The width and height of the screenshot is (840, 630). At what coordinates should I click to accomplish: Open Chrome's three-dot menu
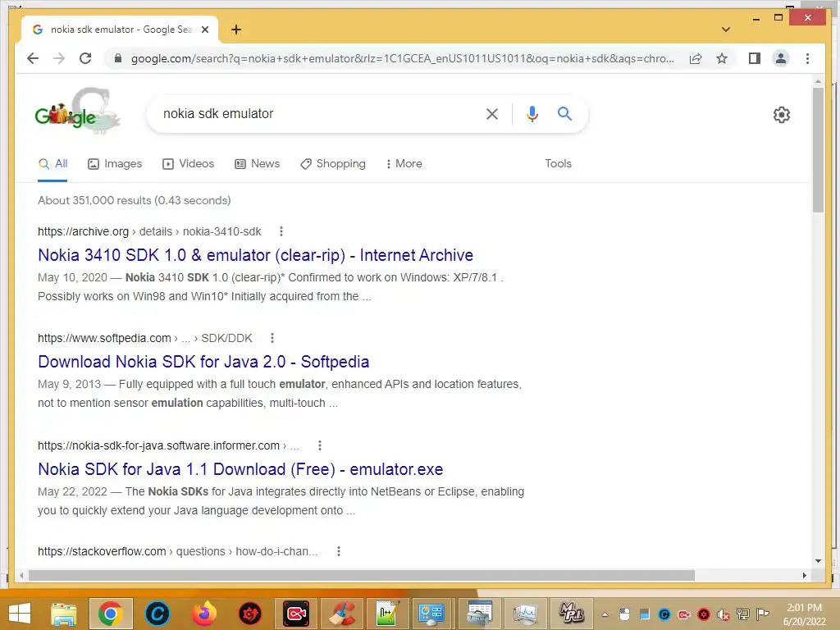[807, 58]
